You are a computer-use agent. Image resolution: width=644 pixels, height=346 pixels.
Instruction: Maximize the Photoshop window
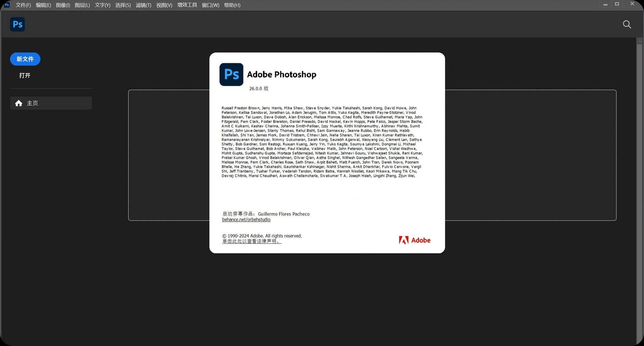tap(617, 4)
